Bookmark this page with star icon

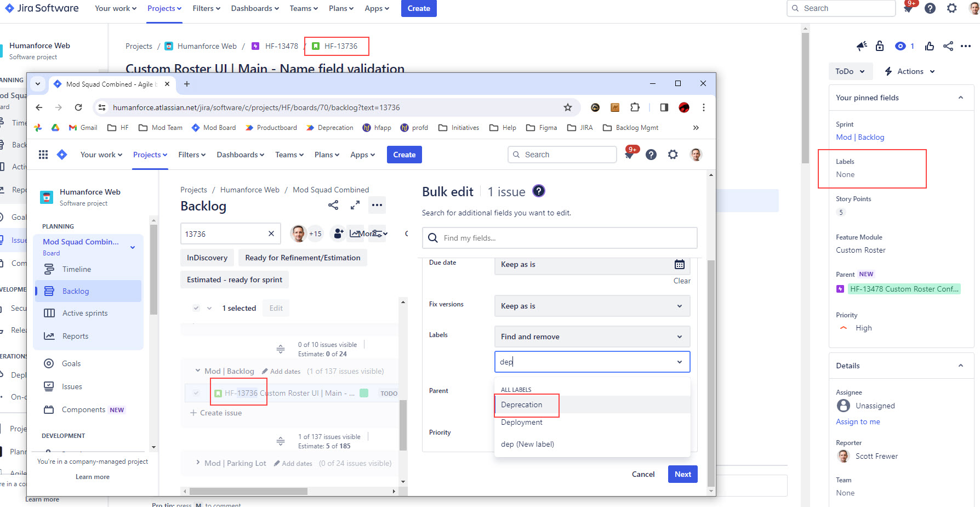coord(568,107)
